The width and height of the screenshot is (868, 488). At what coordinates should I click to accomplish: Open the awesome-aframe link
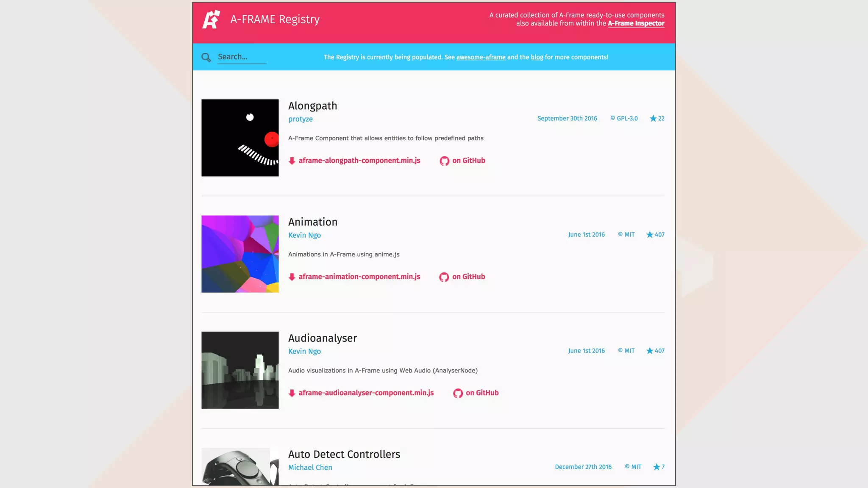coord(481,57)
